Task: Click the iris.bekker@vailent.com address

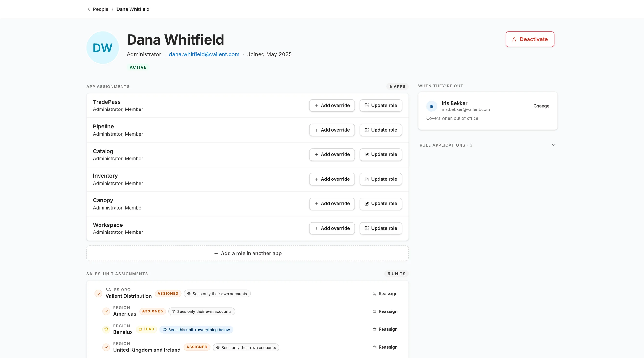Action: (466, 109)
